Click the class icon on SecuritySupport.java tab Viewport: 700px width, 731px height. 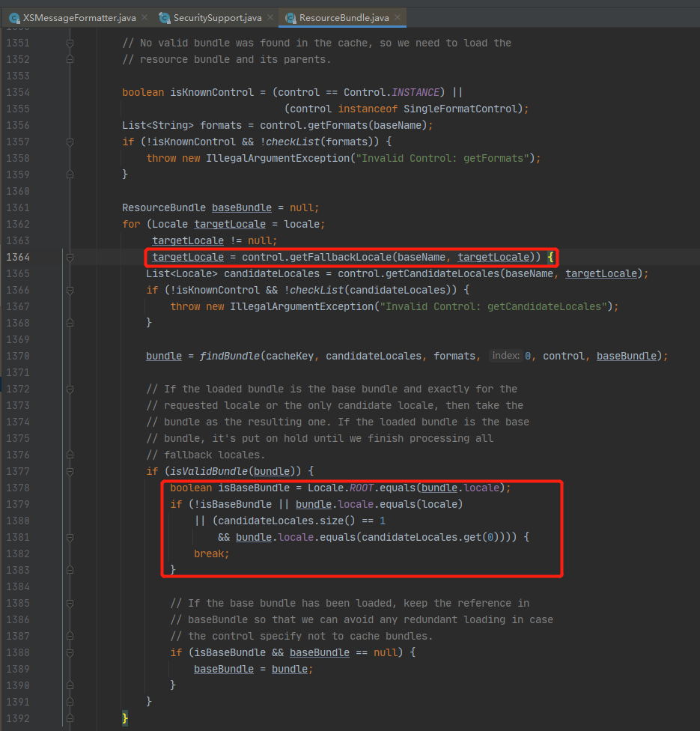tap(165, 18)
